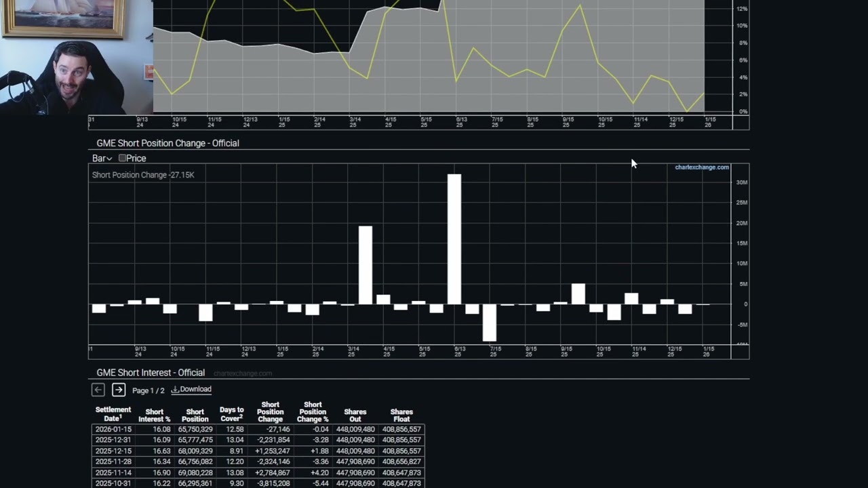The width and height of the screenshot is (868, 488).
Task: Open the Bar chart type dropdown
Action: 102,158
